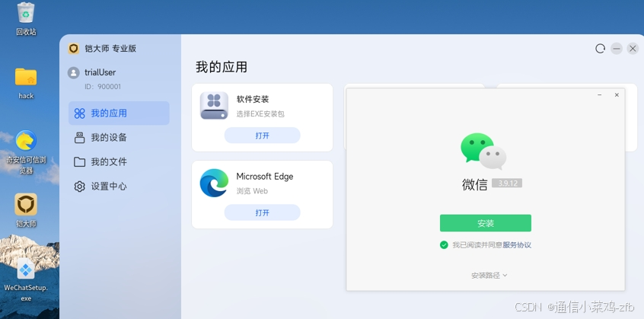Click the 浏览 Web description text

252,191
